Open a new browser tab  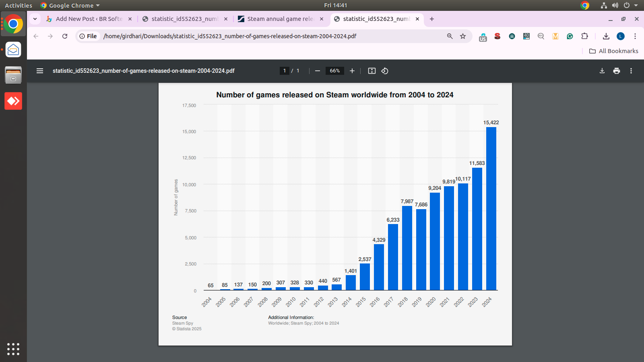tap(432, 19)
